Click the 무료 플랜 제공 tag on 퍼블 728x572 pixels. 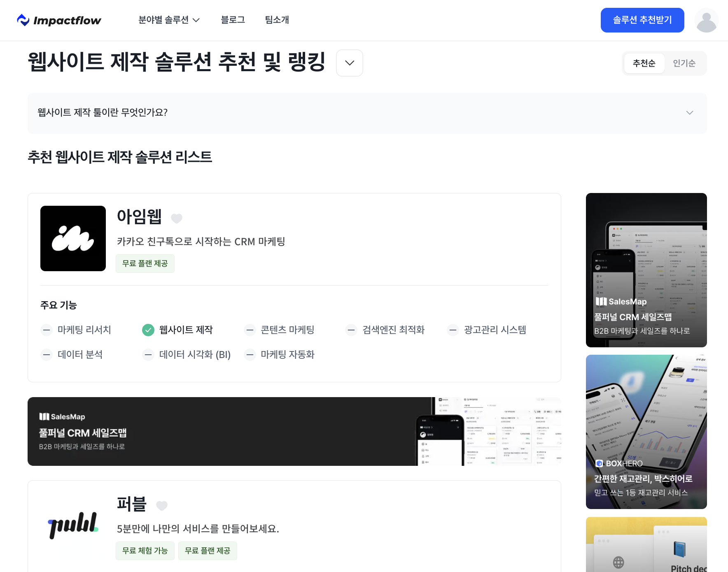click(x=208, y=551)
